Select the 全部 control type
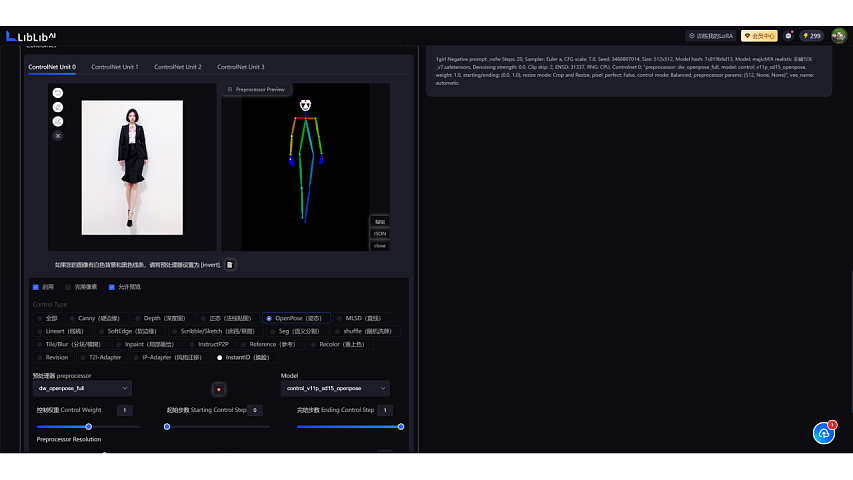Screen dimensions: 853x480 pos(47,318)
